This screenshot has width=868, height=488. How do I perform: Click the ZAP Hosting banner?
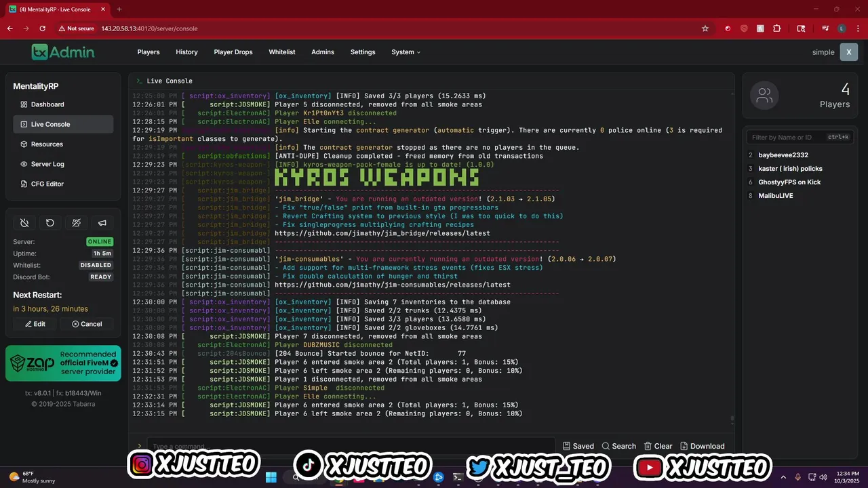[63, 363]
